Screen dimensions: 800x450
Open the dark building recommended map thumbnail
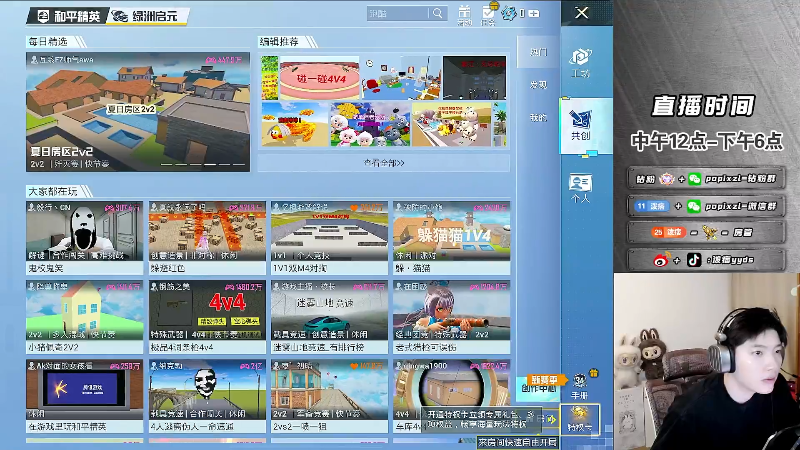pos(474,78)
